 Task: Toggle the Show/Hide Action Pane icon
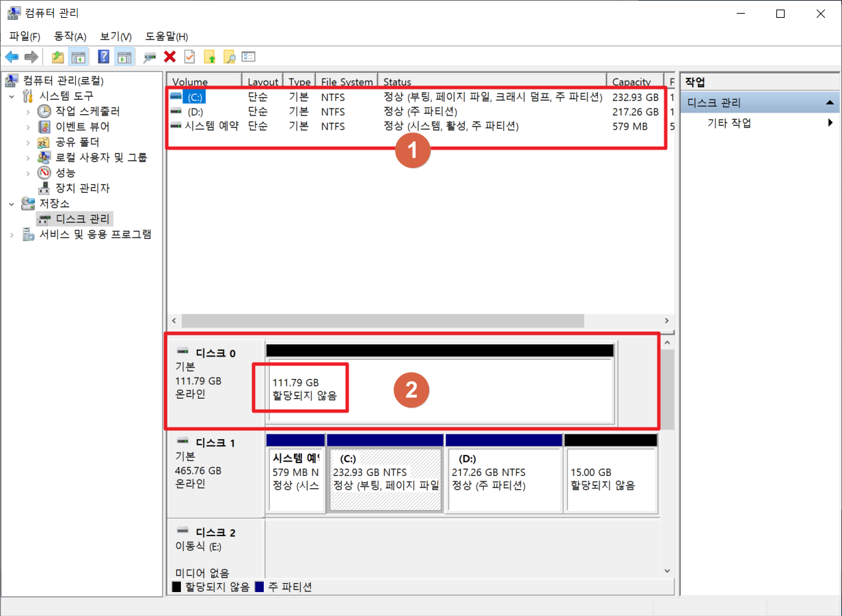point(124,57)
